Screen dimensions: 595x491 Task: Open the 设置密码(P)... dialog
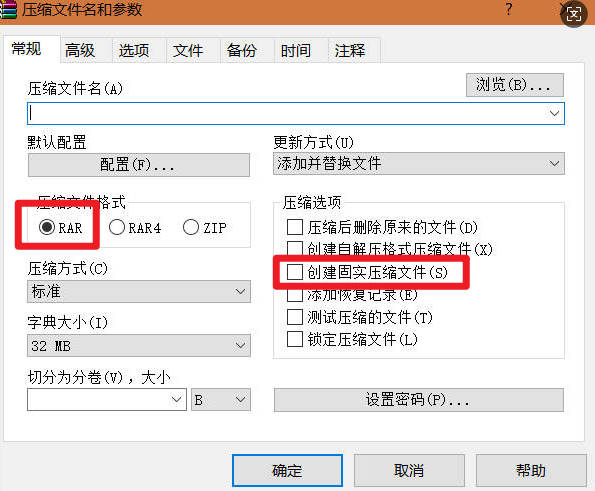(419, 400)
